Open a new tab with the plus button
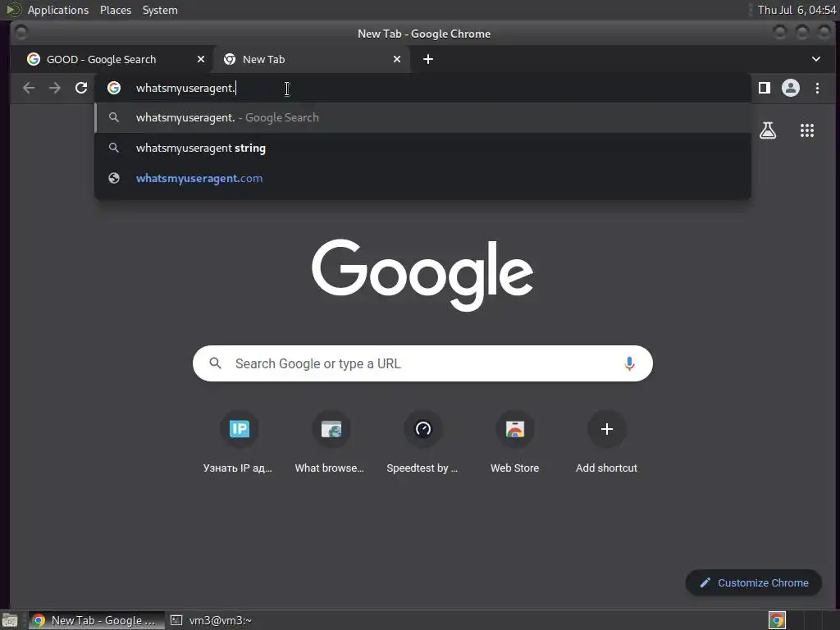This screenshot has width=840, height=630. 428,59
